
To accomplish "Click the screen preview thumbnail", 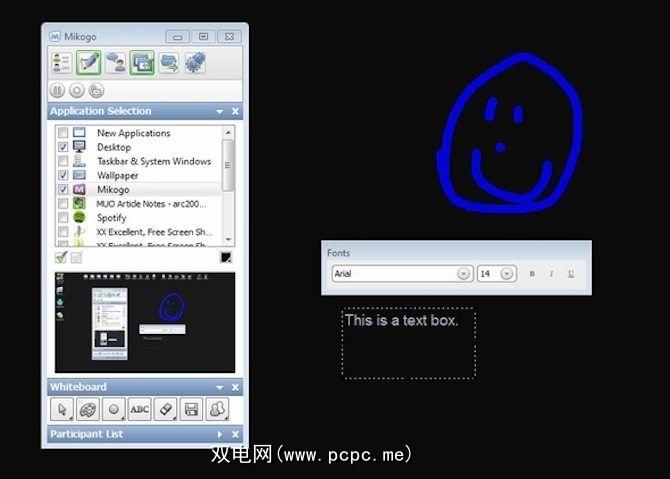I will 145,323.
